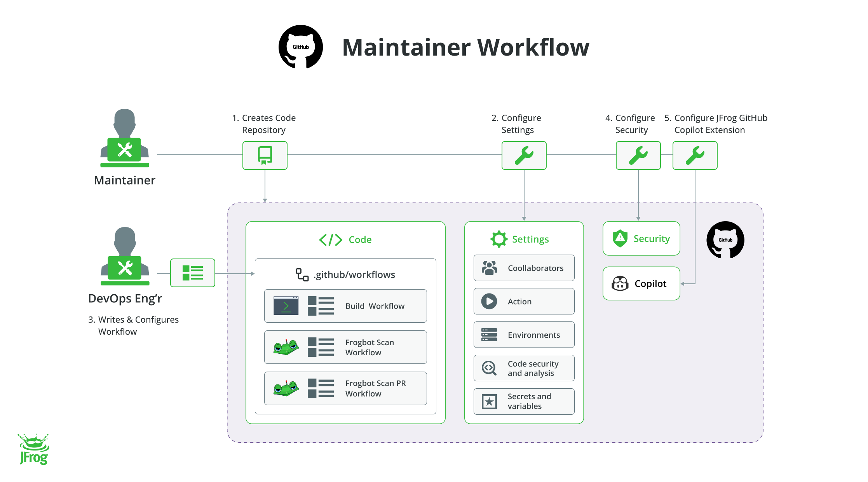Open the Coollaborators settings entry
This screenshot has height=482, width=868.
tap(524, 268)
